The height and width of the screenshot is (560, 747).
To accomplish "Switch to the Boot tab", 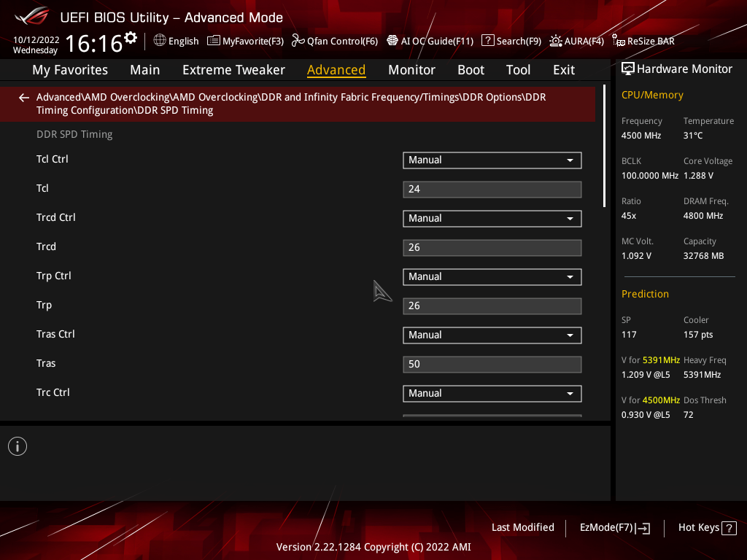I will (x=471, y=70).
